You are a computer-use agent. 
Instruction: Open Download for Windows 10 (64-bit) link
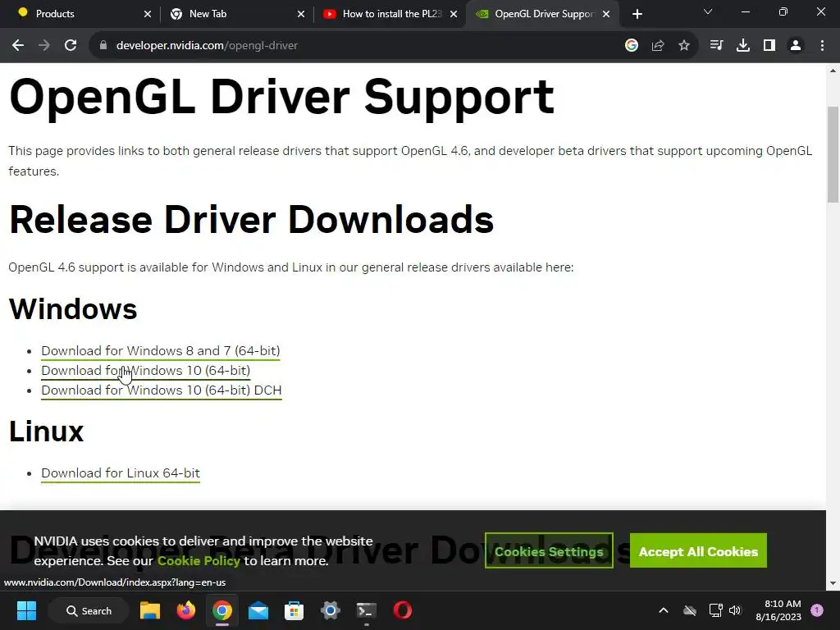[146, 371]
